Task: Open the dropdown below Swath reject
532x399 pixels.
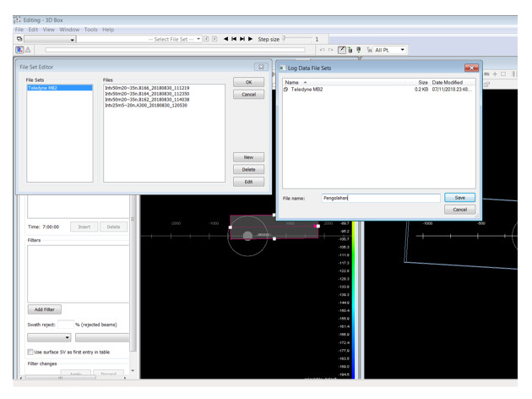Action: tap(49, 337)
